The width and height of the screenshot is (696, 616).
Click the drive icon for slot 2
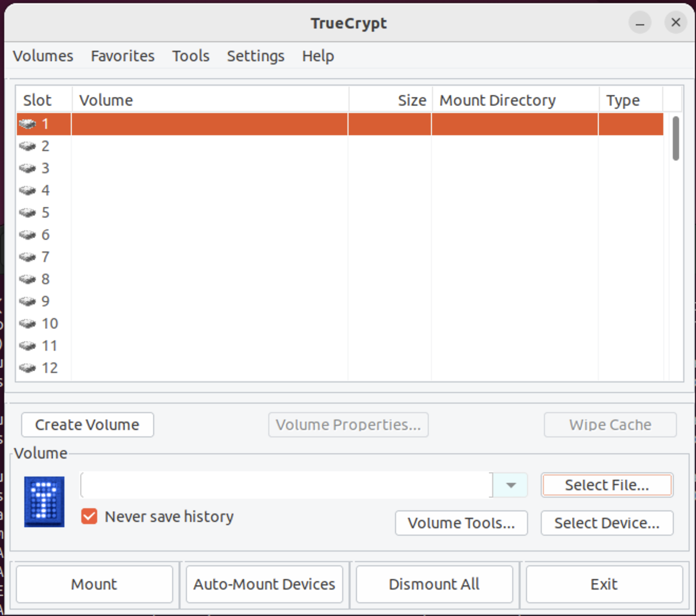click(x=27, y=146)
